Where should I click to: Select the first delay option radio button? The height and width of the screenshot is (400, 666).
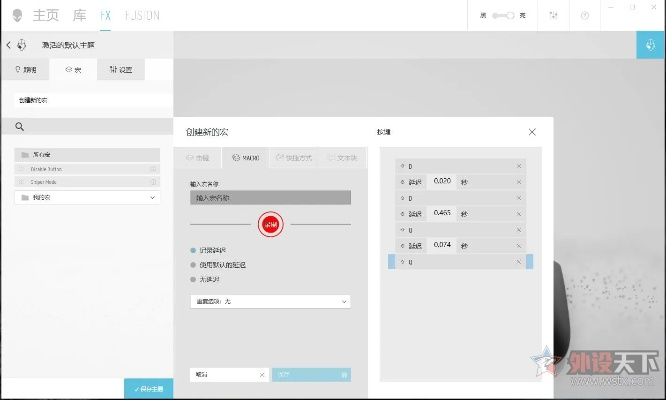click(193, 250)
